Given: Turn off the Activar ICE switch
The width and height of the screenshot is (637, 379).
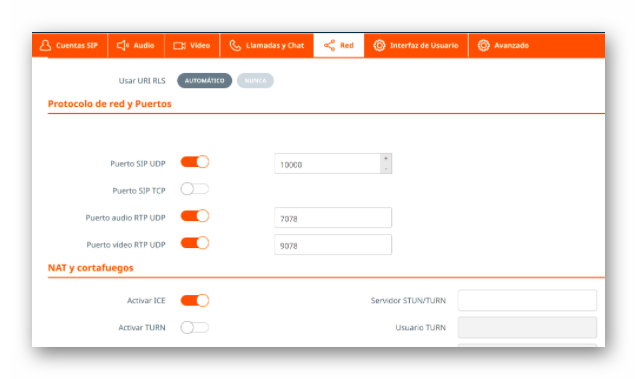Looking at the screenshot, I should click(195, 300).
